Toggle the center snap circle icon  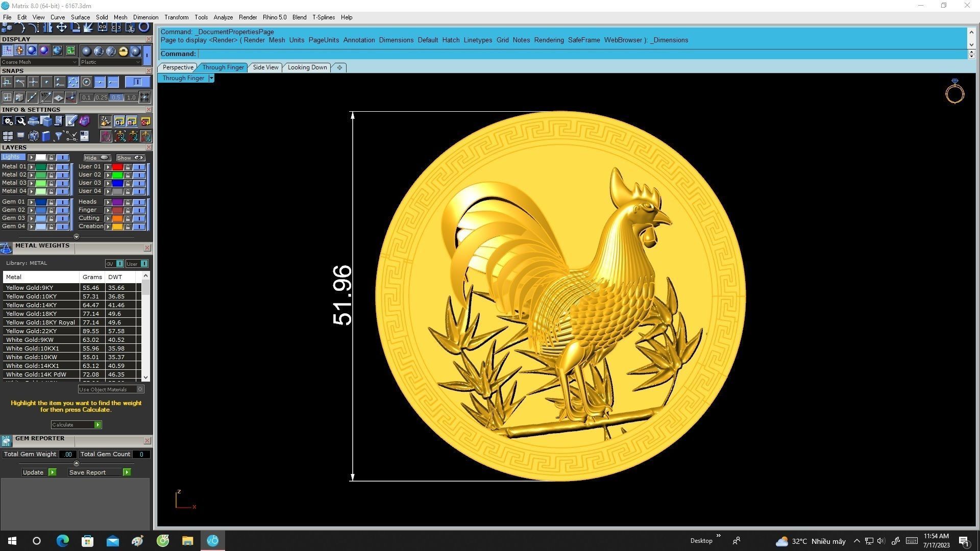tap(86, 82)
